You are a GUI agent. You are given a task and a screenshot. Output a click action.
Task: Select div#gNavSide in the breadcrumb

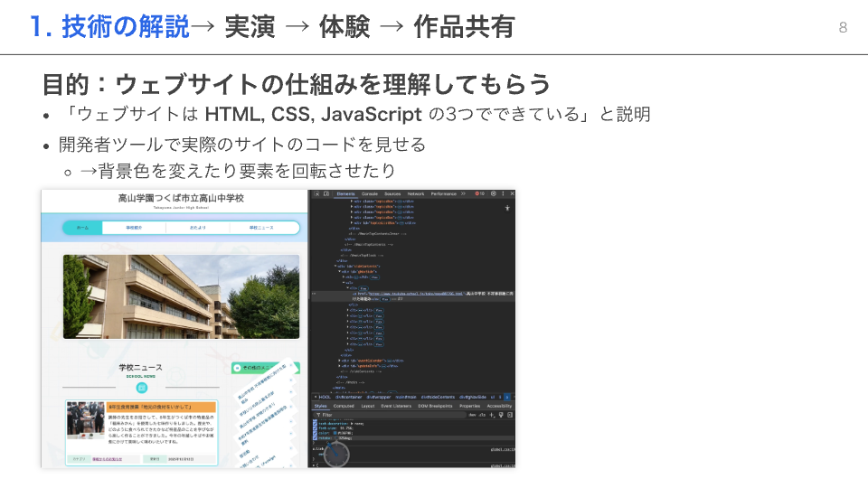click(473, 397)
